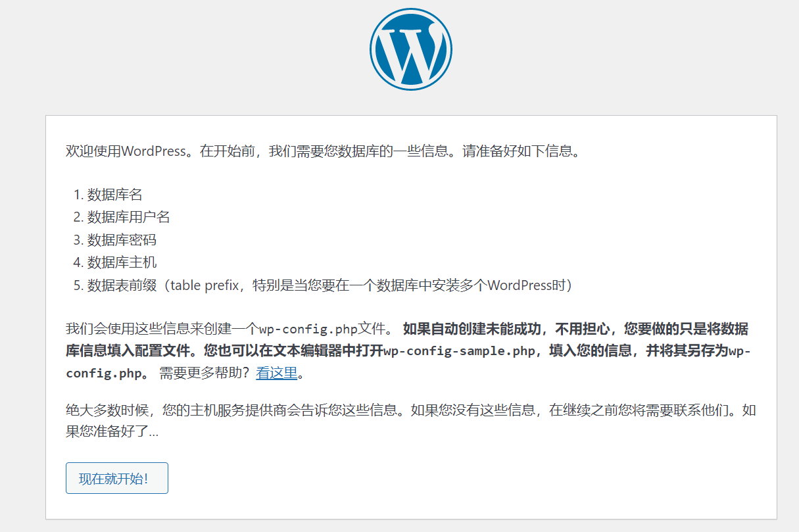Open the 看这里 help link
The width and height of the screenshot is (799, 532).
tap(276, 374)
